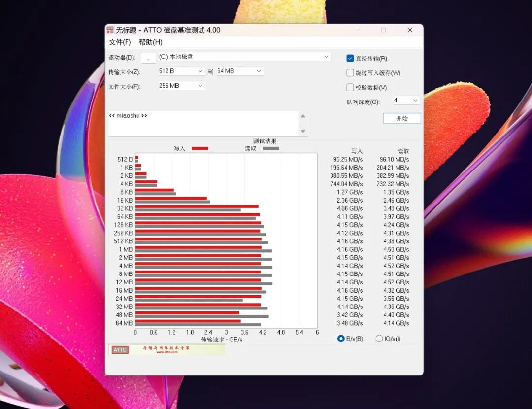Image resolution: width=532 pixels, height=409 pixels.
Task: Click the 95.25 MB/s write value
Action: click(348, 160)
